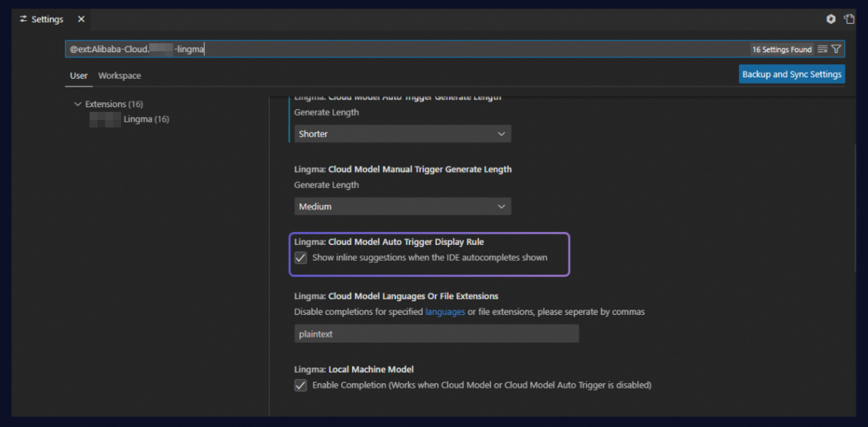This screenshot has width=868, height=427.
Task: Toggle Show inline suggestions checkbox
Action: click(301, 258)
